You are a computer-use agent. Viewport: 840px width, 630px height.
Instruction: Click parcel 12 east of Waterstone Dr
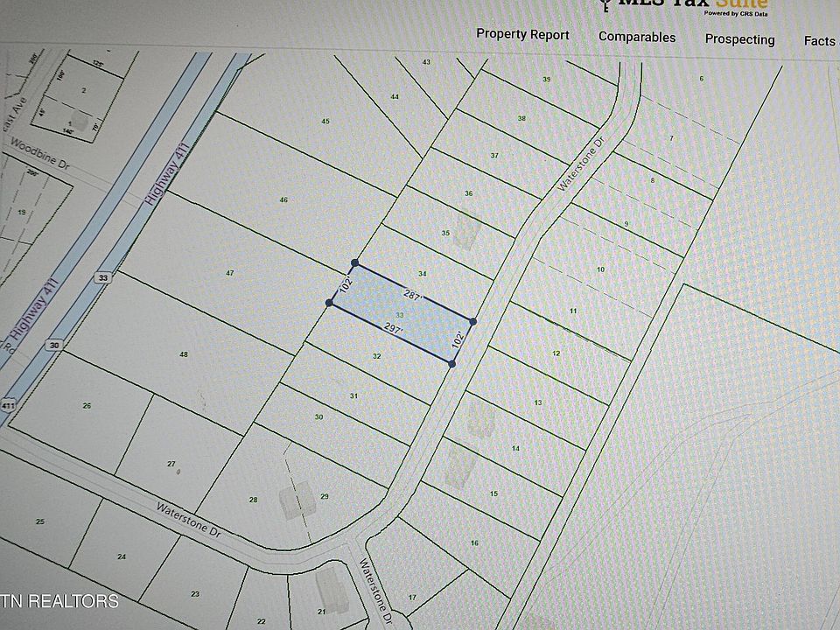pyautogui.click(x=556, y=353)
